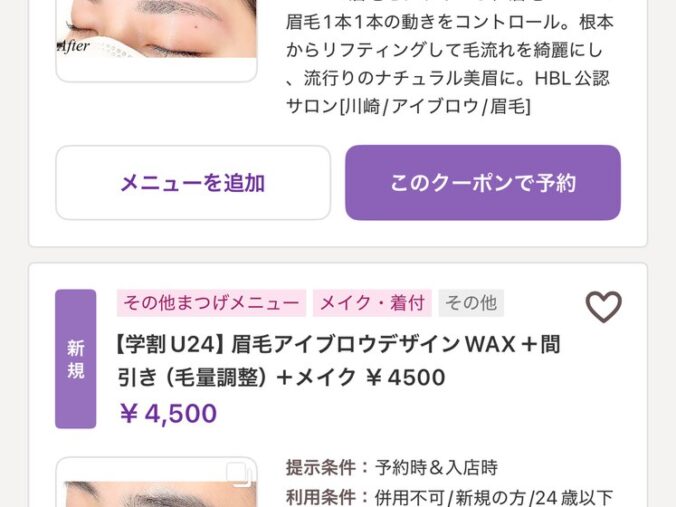Open the lower eyebrow photo thumbnail
676x507 pixels.
156,482
